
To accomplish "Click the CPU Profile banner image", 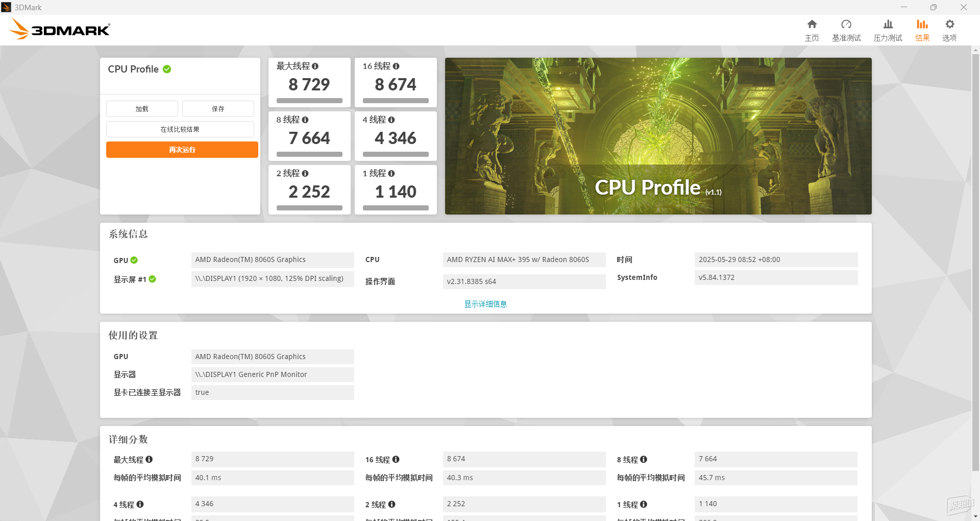I will [658, 136].
